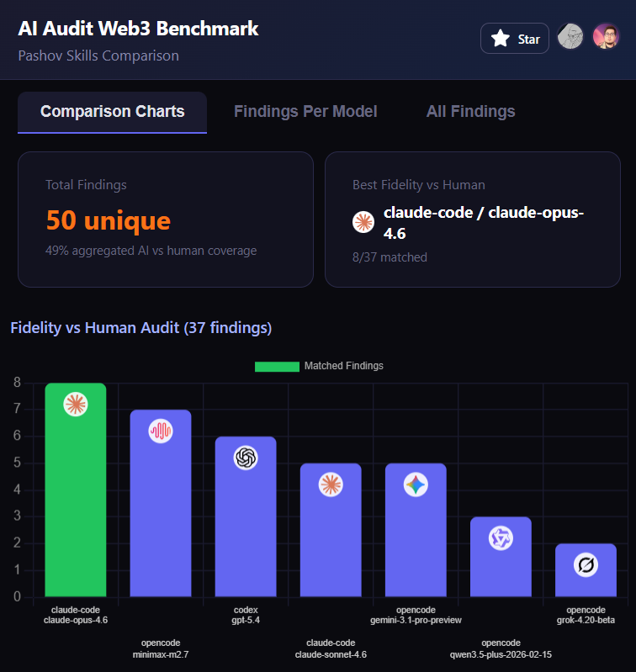
Task: Click the minimax-m2.7 chart bar
Action: point(161,503)
